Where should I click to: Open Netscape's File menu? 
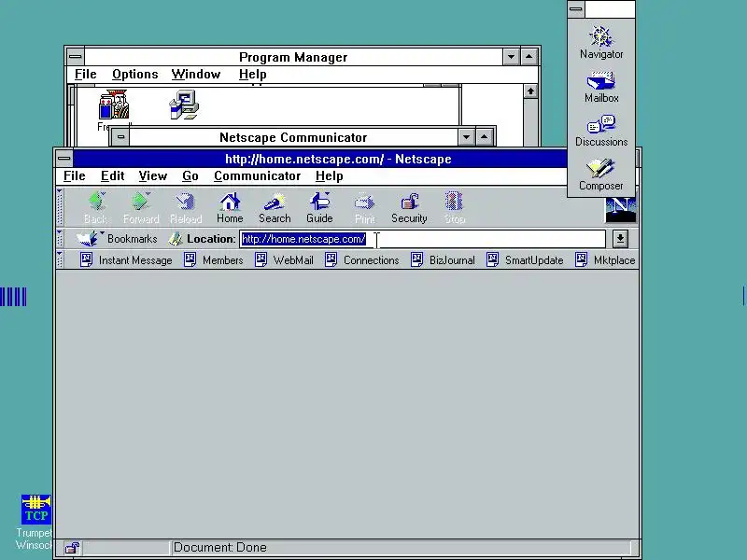(x=75, y=176)
